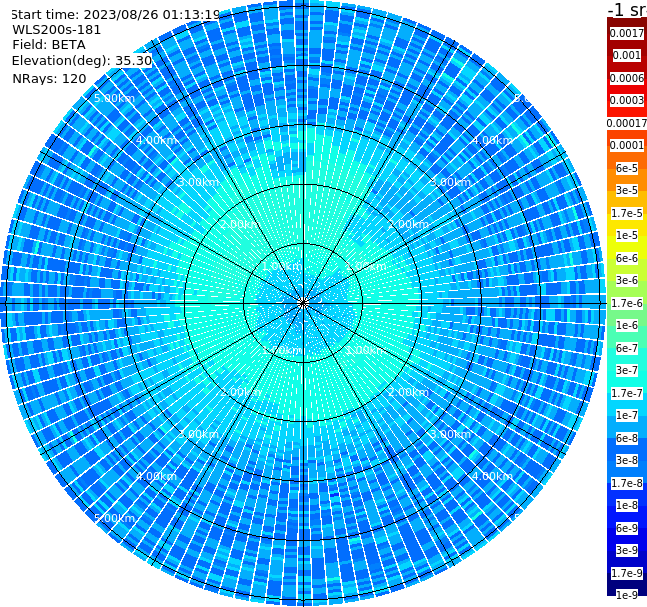Select the 0.0001 colorbar value
Screen dimensions: 647x607
click(x=627, y=145)
